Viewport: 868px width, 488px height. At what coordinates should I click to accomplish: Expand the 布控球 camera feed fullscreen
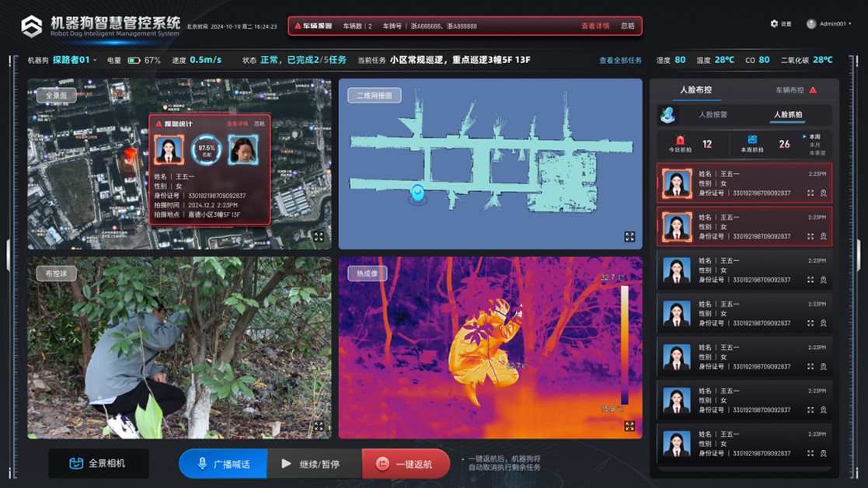pyautogui.click(x=319, y=426)
